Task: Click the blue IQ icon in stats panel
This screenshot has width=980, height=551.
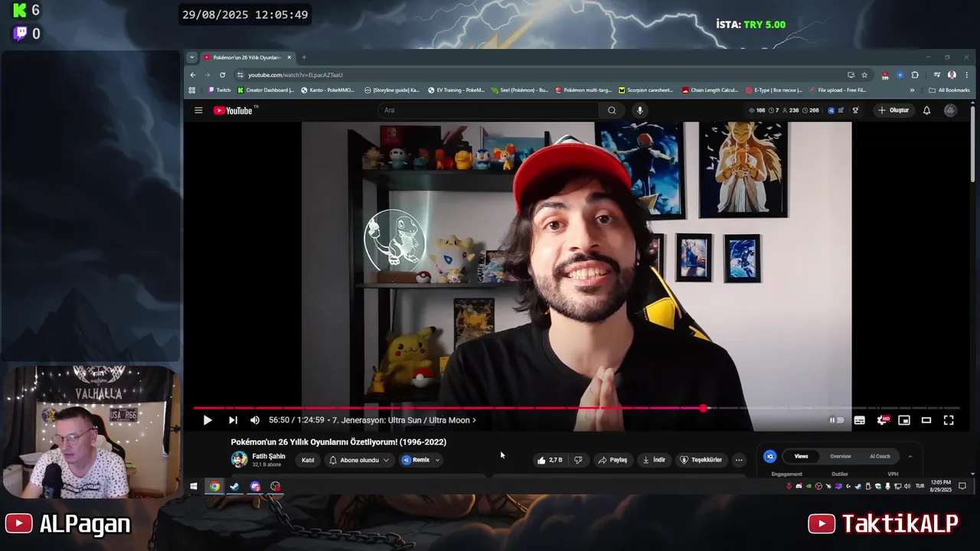Action: click(x=770, y=456)
